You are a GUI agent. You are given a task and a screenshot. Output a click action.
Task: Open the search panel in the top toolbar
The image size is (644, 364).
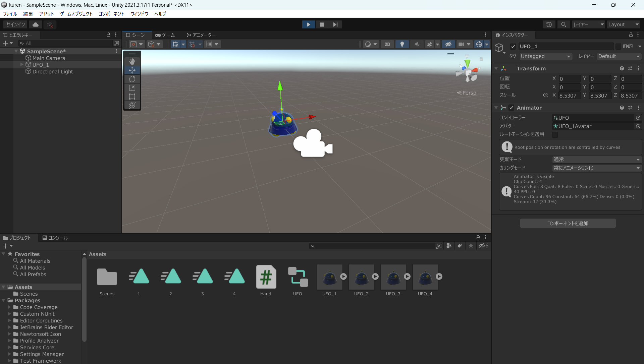(x=563, y=24)
